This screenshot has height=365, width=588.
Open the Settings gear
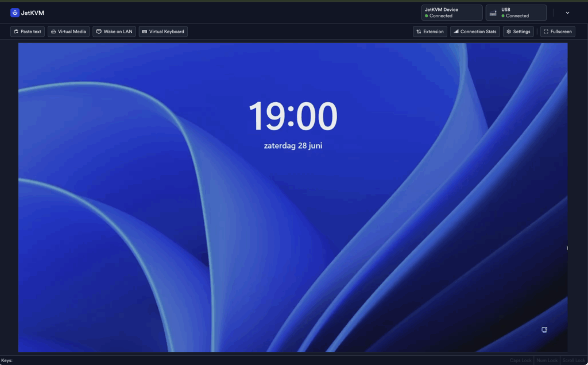pos(518,32)
